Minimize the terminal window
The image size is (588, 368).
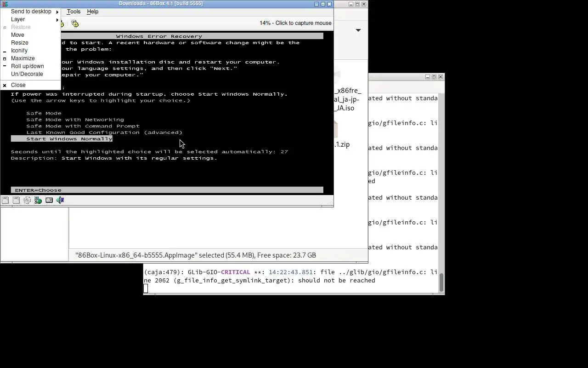pyautogui.click(x=428, y=77)
